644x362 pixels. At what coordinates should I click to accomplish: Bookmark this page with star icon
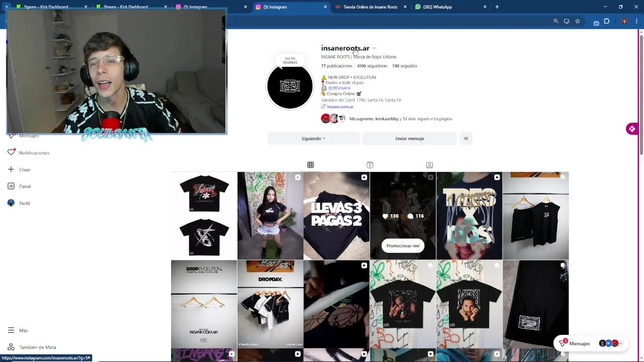coord(578,21)
